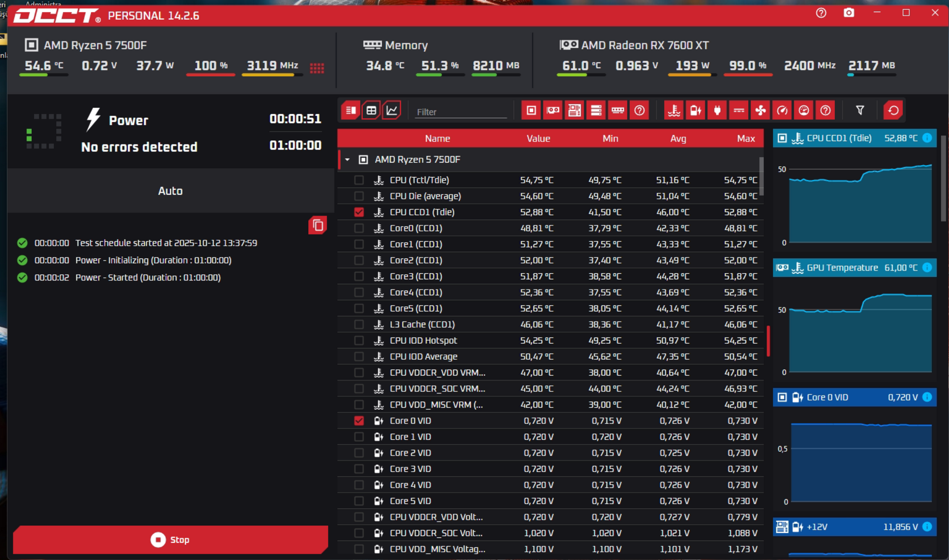This screenshot has width=949, height=560.
Task: Toggle the motherboard hardware filter icon
Action: tap(574, 110)
